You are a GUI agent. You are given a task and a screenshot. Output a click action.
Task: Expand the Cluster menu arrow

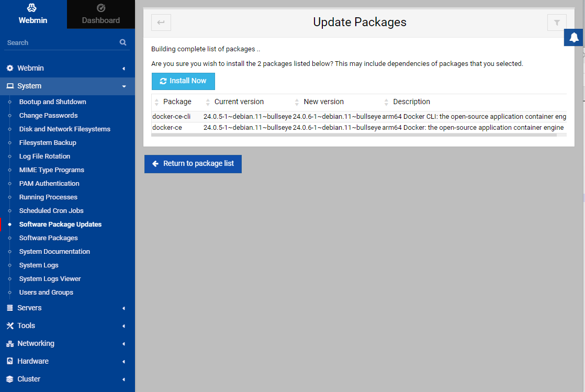pos(123,379)
